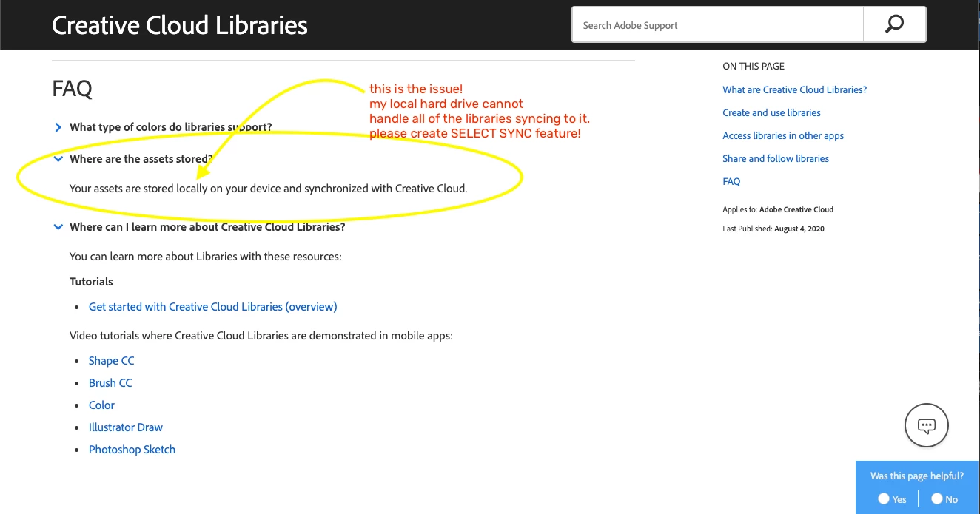Focus the Search Adobe Support field
This screenshot has height=514, width=980.
click(717, 25)
